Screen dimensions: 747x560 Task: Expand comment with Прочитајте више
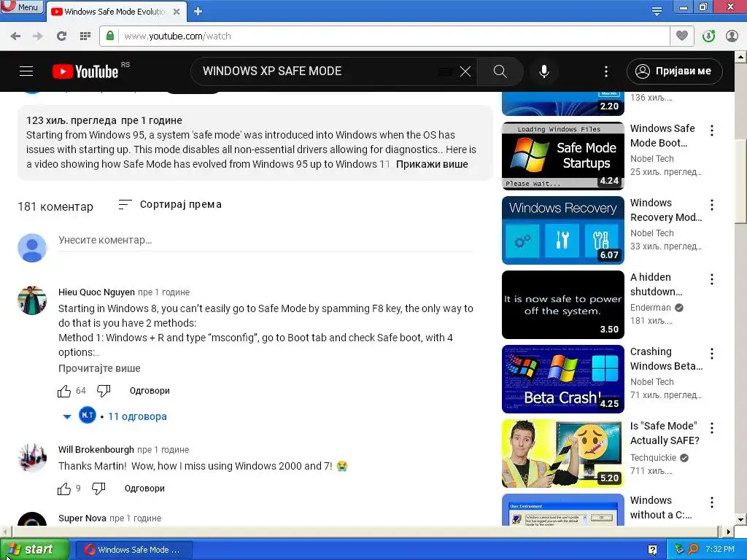click(99, 368)
